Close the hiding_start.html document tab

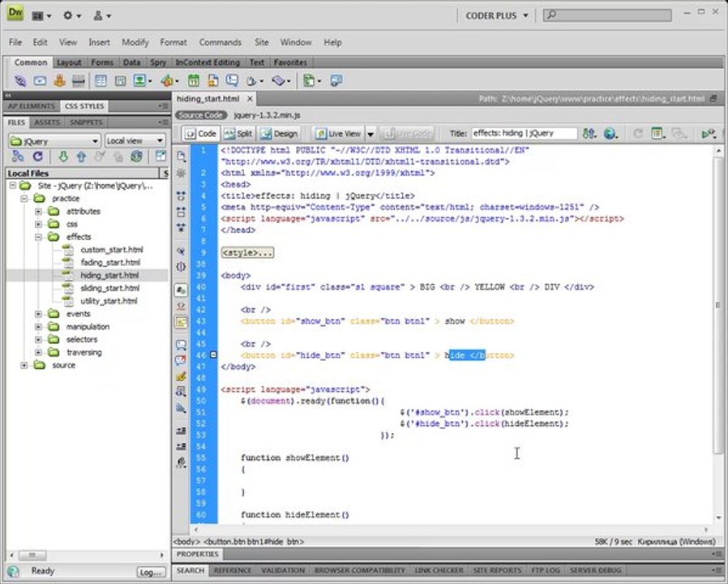tap(250, 98)
